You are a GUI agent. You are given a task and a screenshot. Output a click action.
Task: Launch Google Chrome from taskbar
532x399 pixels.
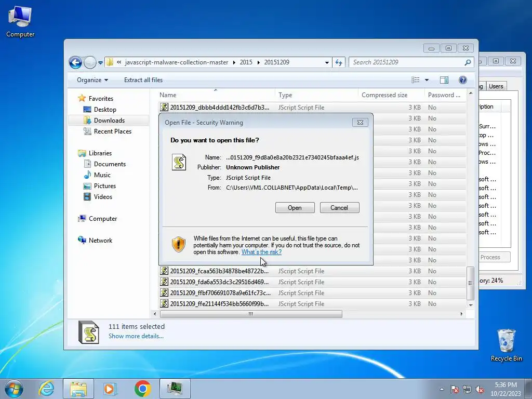pos(142,389)
